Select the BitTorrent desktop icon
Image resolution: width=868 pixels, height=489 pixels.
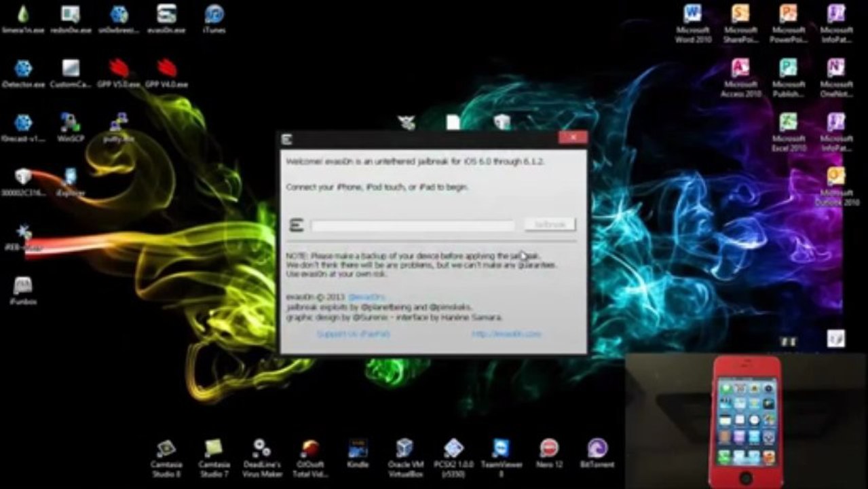597,454
